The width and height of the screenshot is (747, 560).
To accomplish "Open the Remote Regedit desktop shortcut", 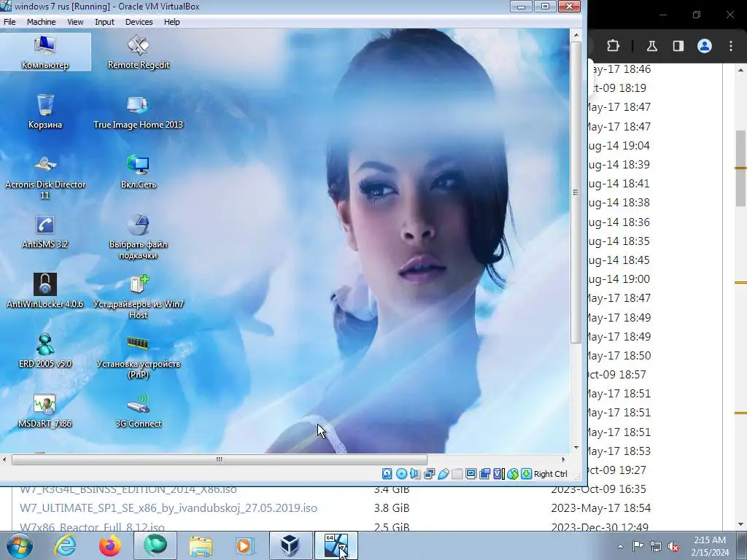I will point(138,52).
